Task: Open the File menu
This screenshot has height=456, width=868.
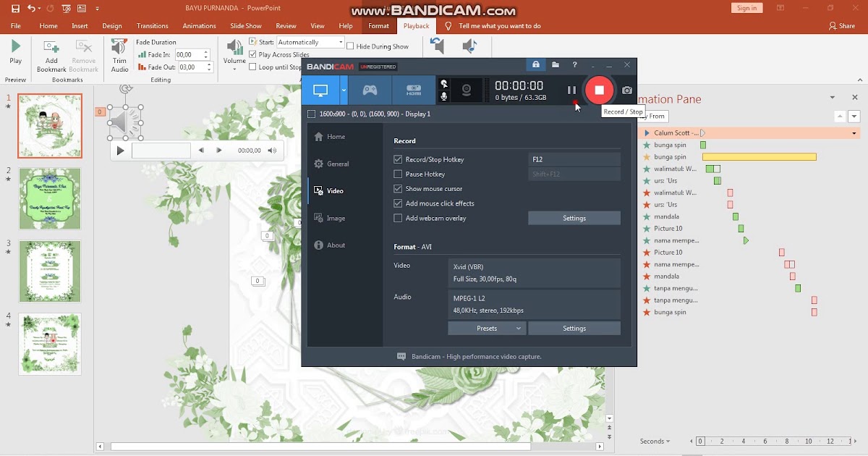Action: coord(15,26)
